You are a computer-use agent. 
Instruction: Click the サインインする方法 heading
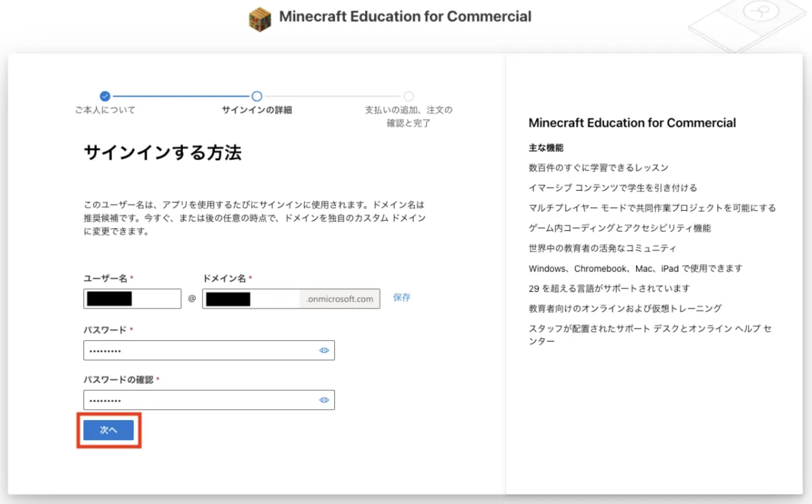coord(163,153)
